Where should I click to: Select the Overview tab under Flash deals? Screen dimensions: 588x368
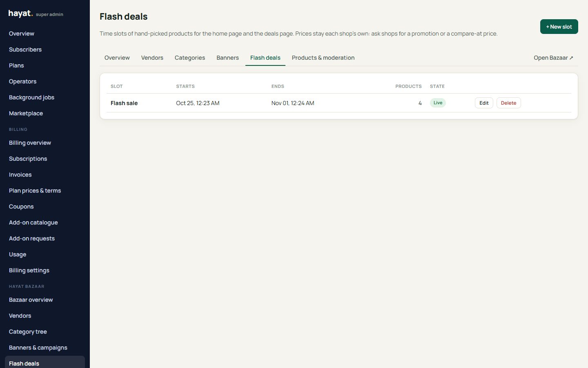[x=117, y=58]
